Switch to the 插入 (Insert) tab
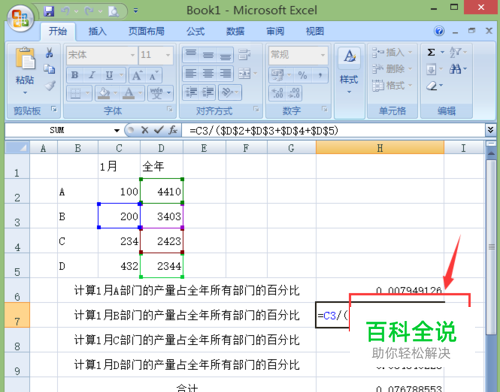Image resolution: width=500 pixels, height=392 pixels. coord(97,31)
